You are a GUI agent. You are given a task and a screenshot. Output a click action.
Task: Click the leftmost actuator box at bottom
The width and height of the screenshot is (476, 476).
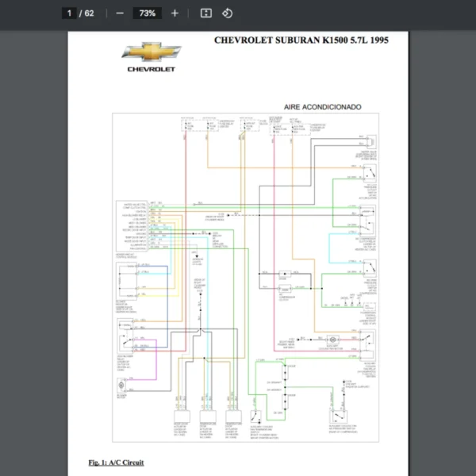(x=182, y=417)
